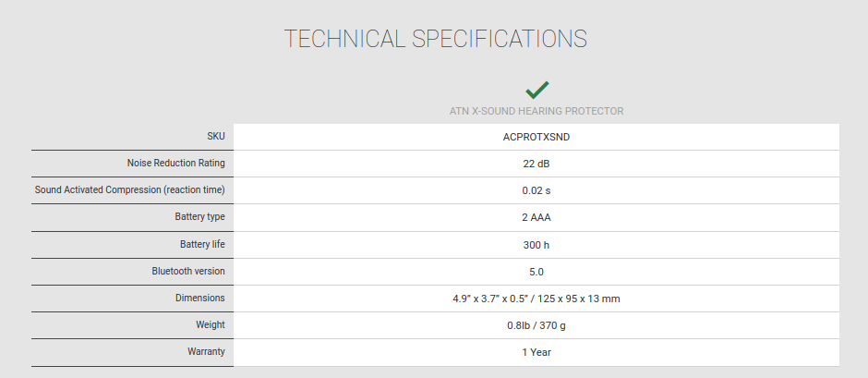Select the Battery type label
This screenshot has height=378, width=868.
(x=199, y=216)
